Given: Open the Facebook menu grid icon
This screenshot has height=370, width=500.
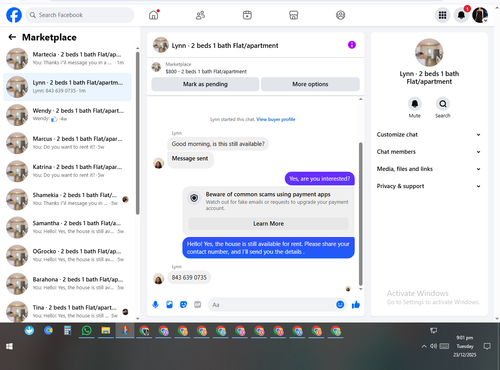Looking at the screenshot, I should 442,15.
